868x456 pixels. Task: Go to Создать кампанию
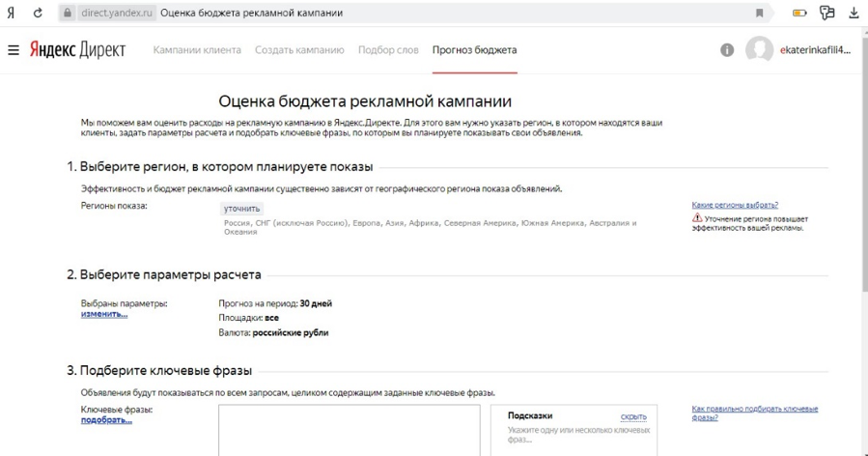(x=299, y=50)
